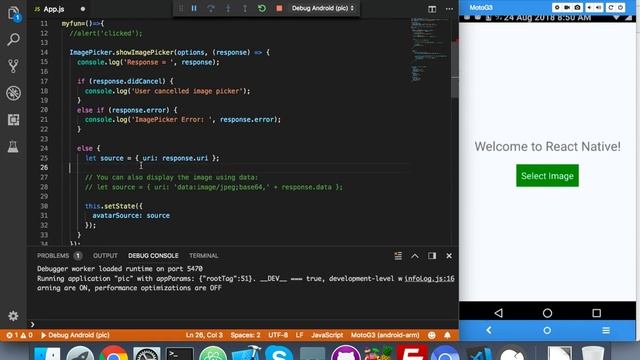
Task: Switch to the OUTPUT panel tab
Action: coord(105,256)
